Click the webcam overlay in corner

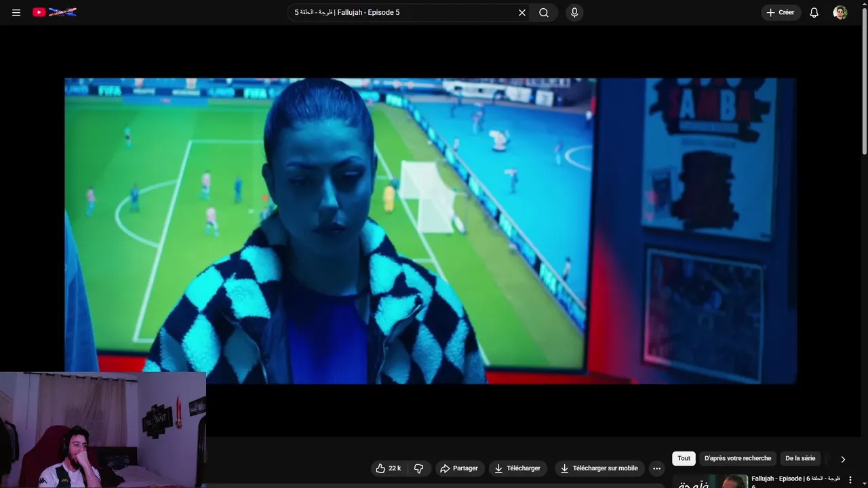click(103, 430)
